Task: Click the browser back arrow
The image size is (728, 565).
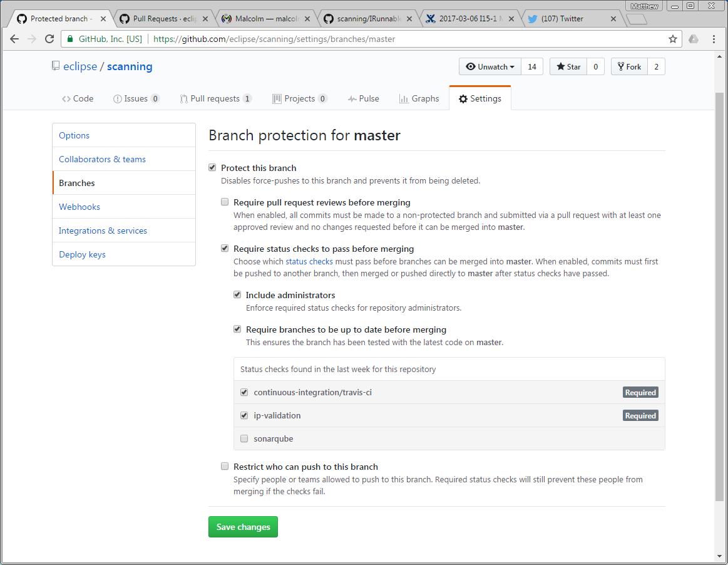Action: pos(14,39)
